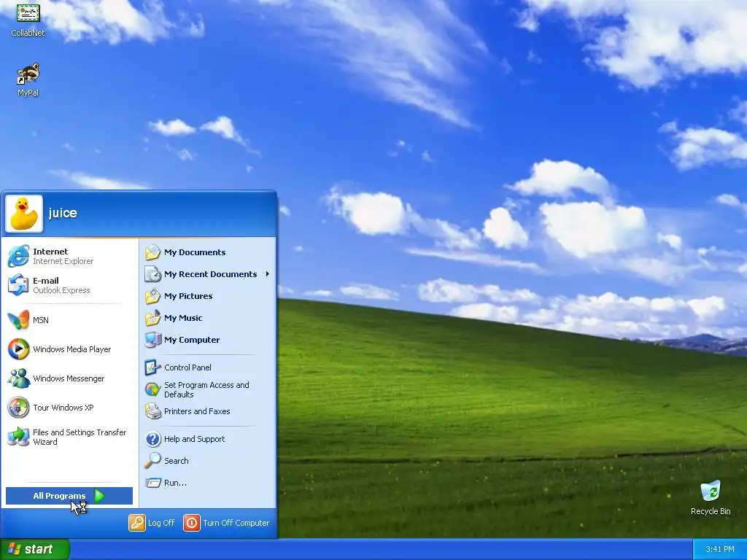
Task: Click Set Program Access and Defaults icon
Action: (x=153, y=389)
